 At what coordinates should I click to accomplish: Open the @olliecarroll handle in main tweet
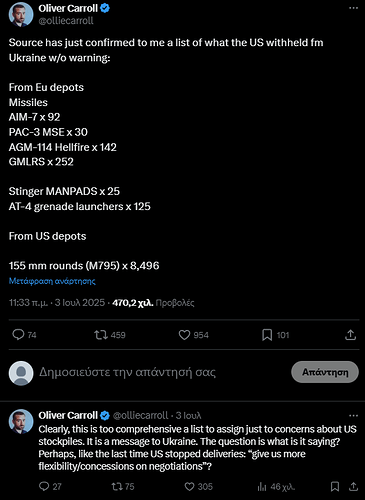66,21
